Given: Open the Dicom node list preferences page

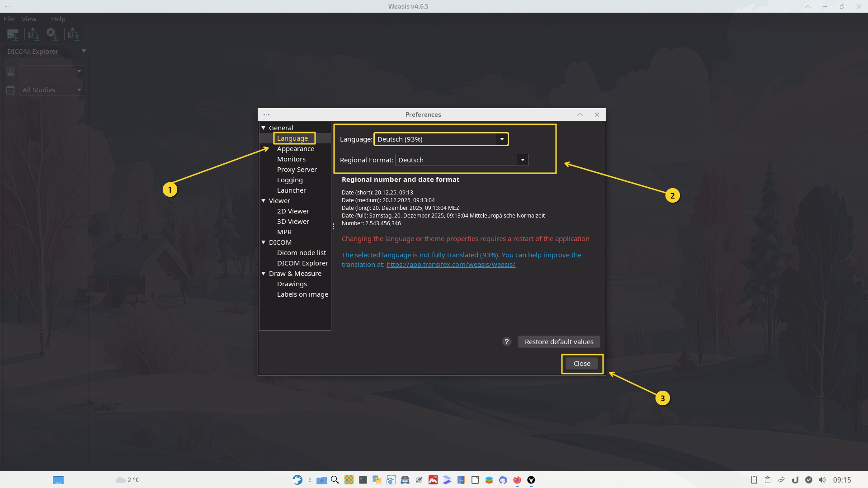Looking at the screenshot, I should (x=301, y=253).
